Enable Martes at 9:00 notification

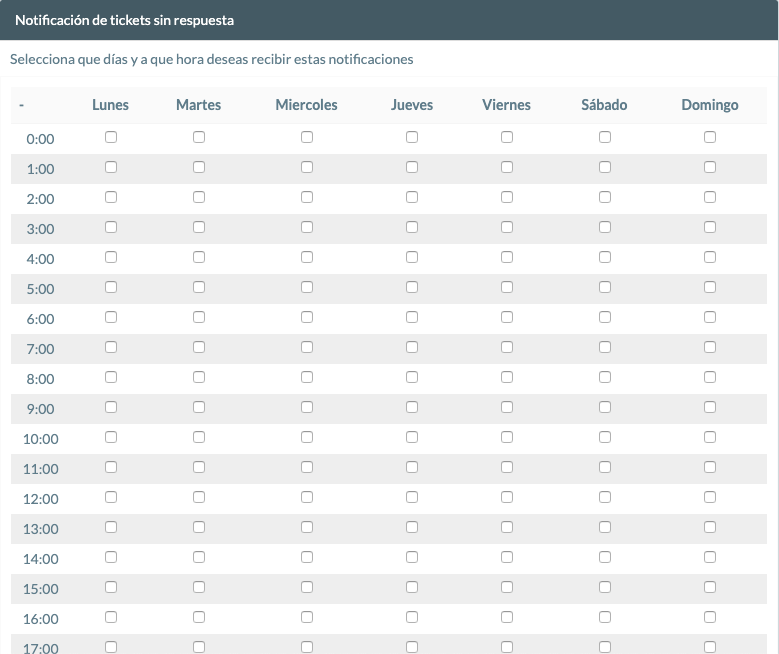[199, 407]
